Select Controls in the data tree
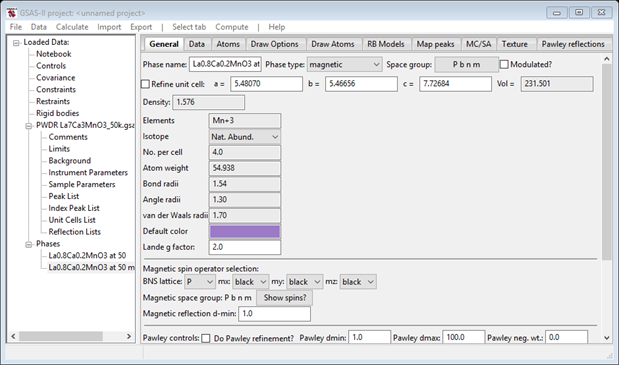This screenshot has height=365, width=619. [51, 66]
